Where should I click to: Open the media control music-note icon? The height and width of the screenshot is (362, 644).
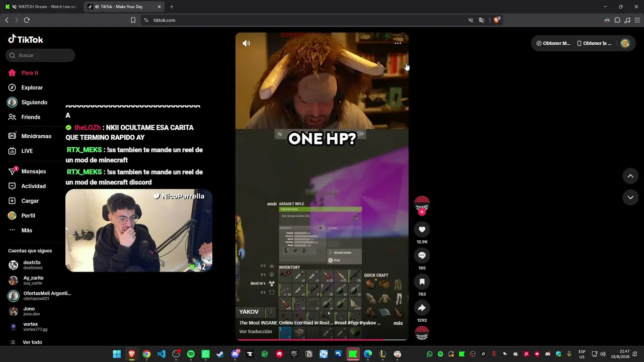point(627,20)
